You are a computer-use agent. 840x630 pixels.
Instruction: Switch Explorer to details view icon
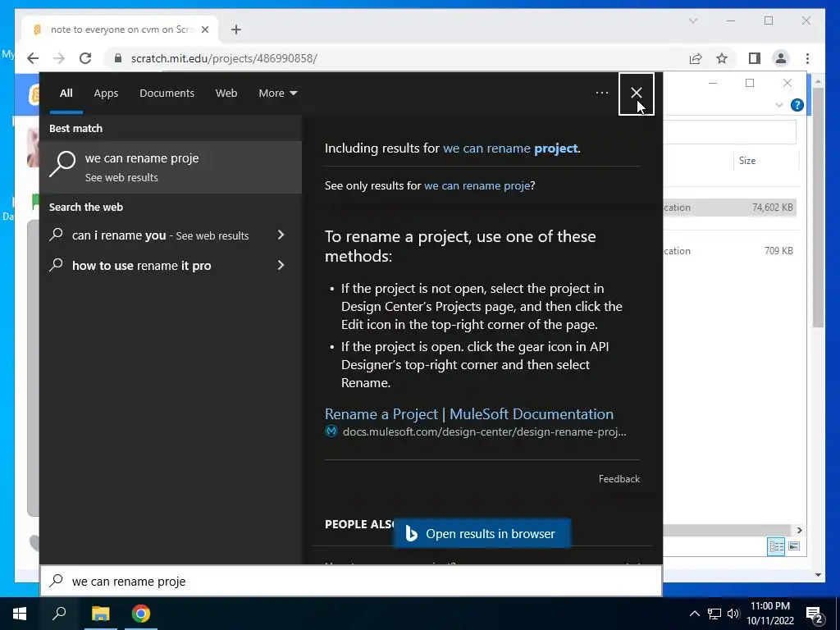click(x=776, y=546)
